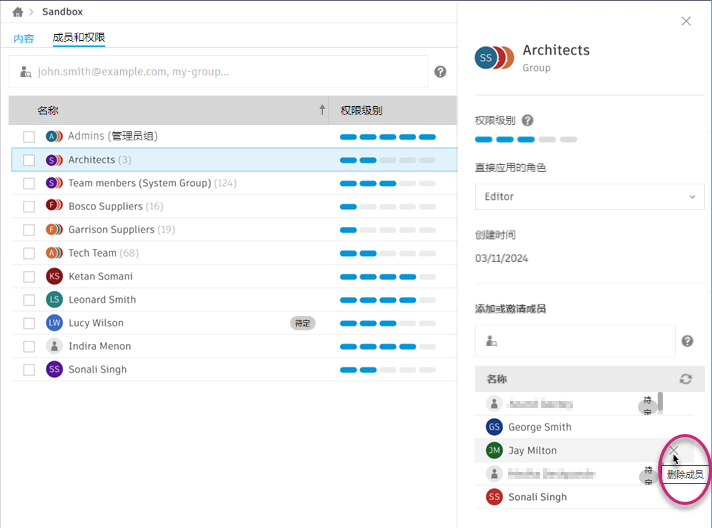Viewport: 712px width, 528px height.
Task: Tick the Admins row checkbox
Action: (29, 137)
